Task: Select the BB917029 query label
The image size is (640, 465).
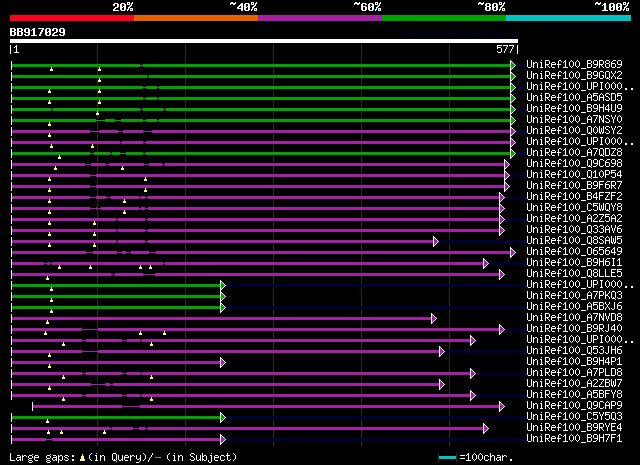Action: click(38, 32)
